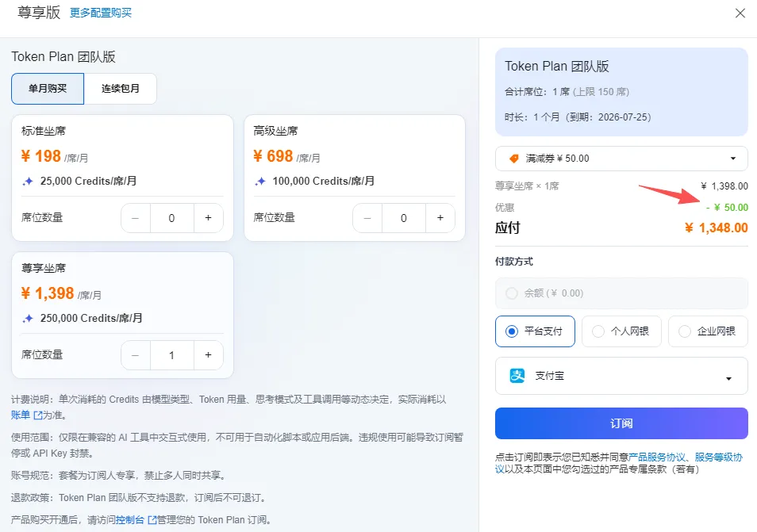
Task: Increase 尊享坐席 seat count with plus
Action: (x=208, y=355)
